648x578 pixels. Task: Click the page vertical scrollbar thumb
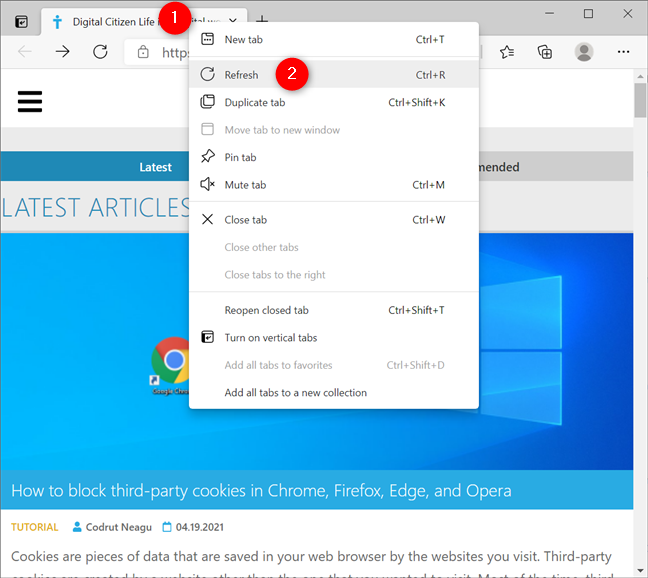coord(640,100)
